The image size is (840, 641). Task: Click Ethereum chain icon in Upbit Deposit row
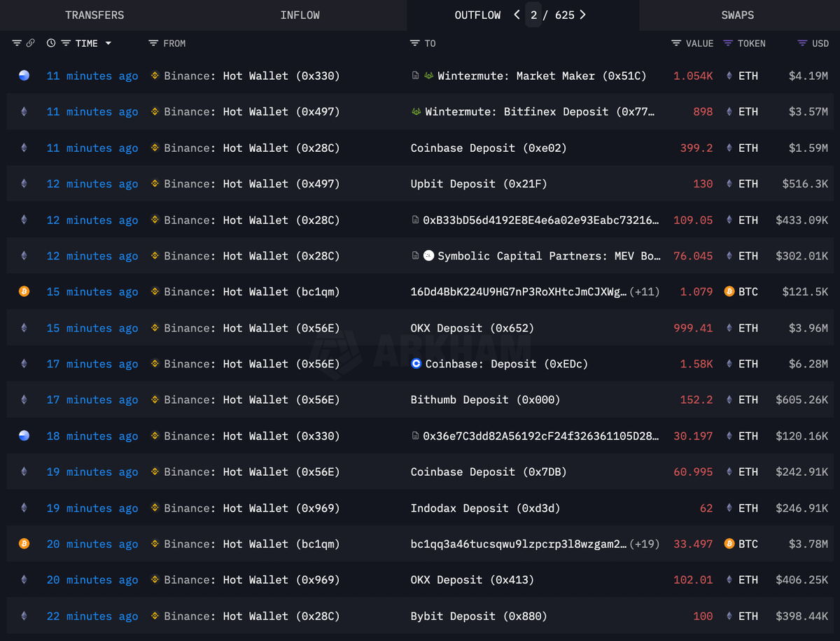24,184
